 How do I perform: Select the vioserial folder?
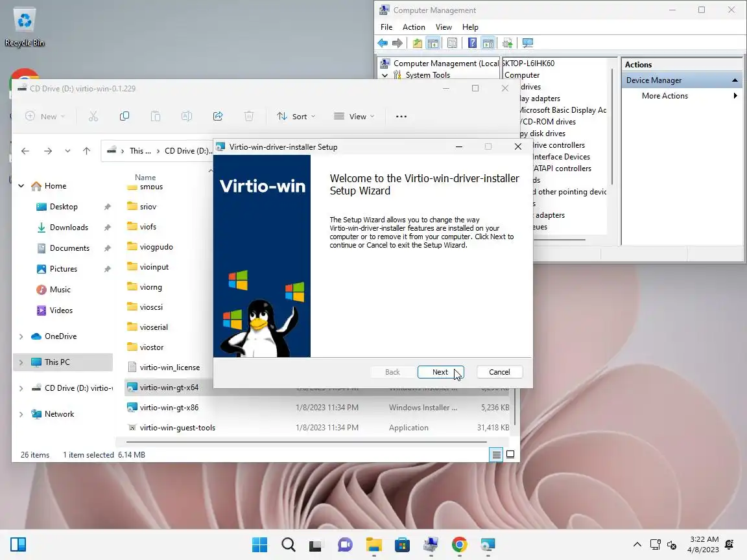(154, 327)
